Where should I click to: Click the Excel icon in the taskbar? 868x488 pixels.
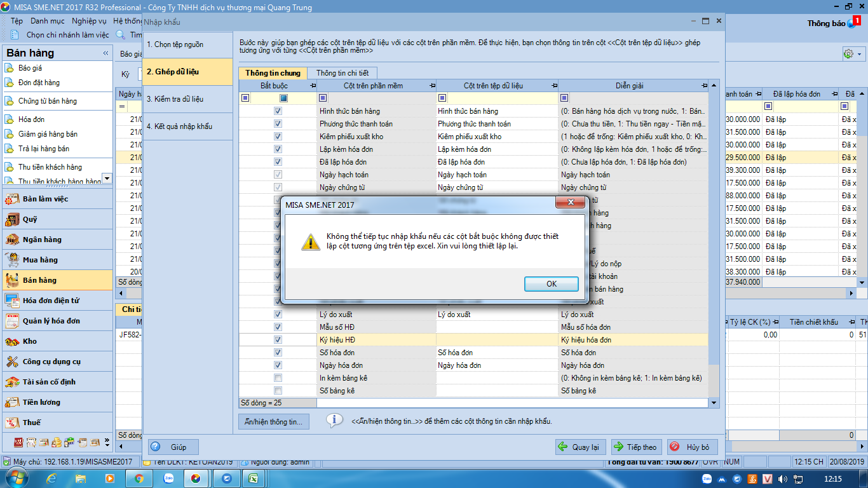click(252, 478)
